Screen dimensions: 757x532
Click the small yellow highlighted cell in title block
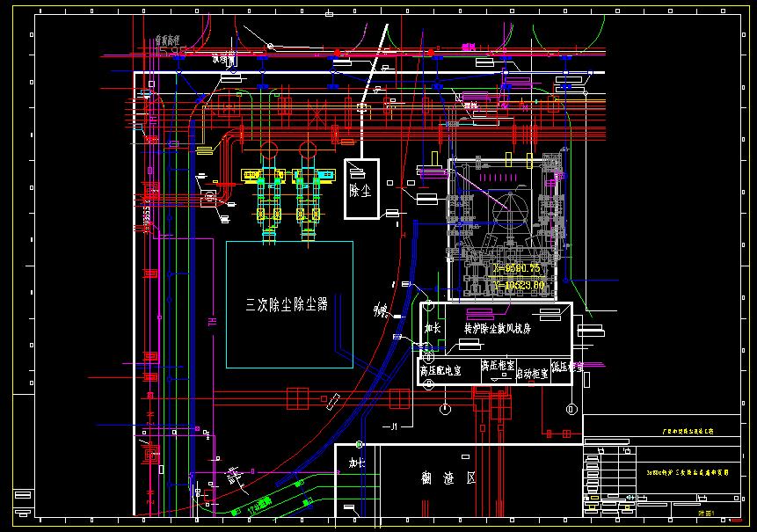[594, 497]
